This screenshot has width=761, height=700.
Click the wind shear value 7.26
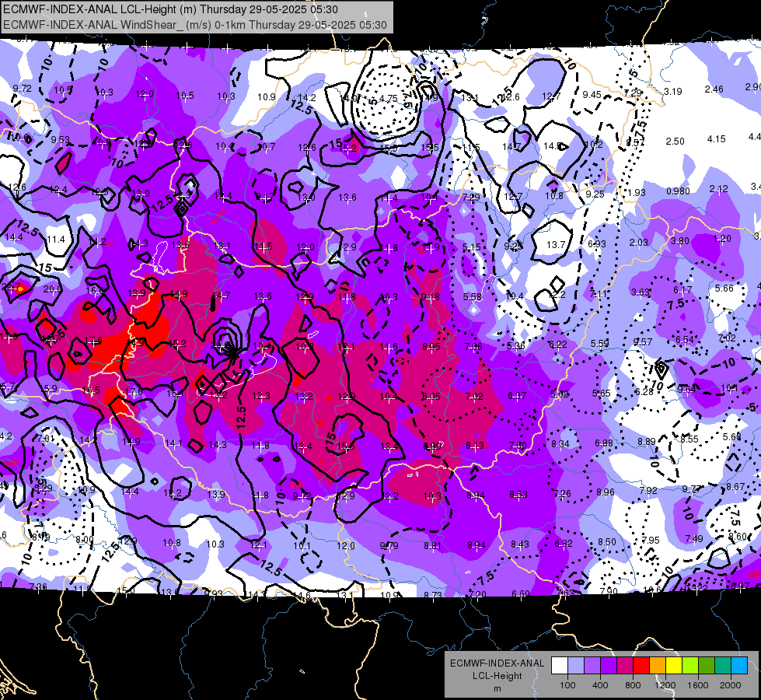[563, 494]
